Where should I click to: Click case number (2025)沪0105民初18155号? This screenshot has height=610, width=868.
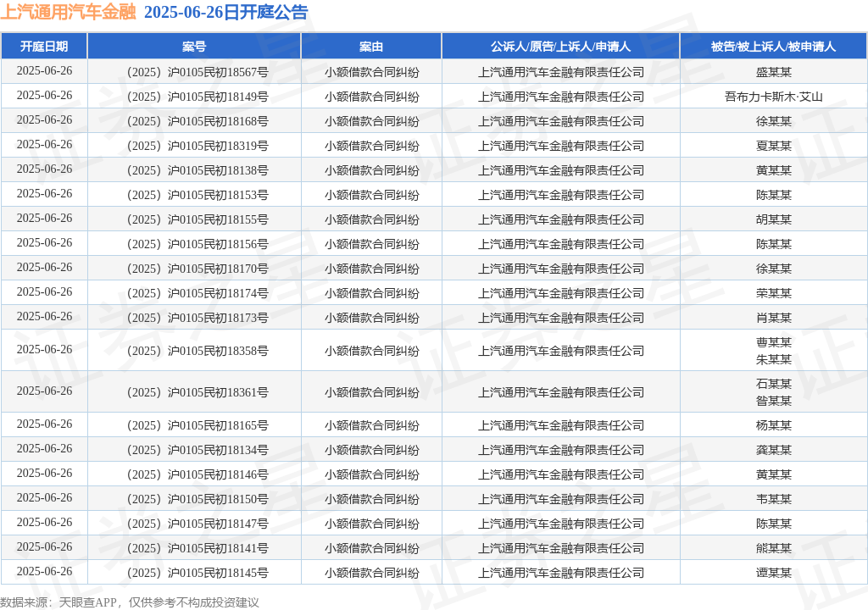click(198, 219)
